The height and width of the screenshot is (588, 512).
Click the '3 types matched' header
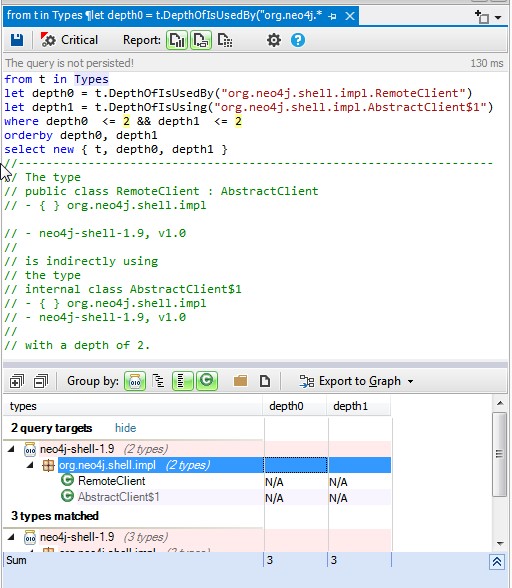point(55,516)
